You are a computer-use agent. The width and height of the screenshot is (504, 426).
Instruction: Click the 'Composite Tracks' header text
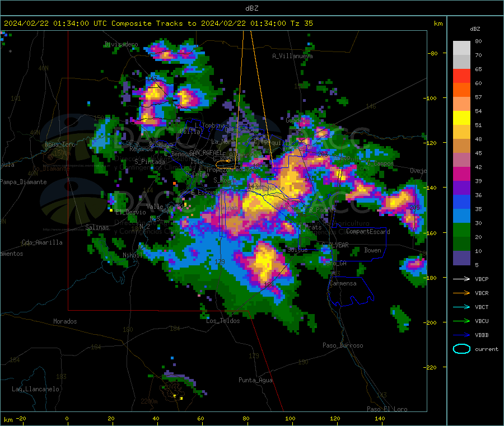(147, 24)
